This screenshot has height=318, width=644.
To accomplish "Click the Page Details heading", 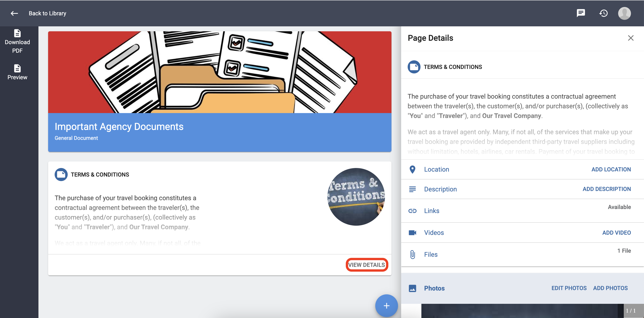I will [x=430, y=38].
